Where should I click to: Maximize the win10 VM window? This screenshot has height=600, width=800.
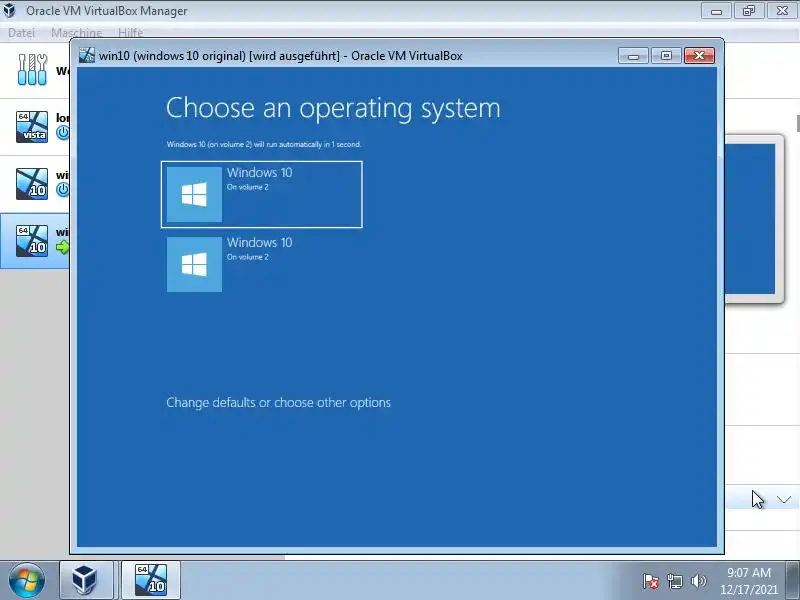[x=666, y=56]
